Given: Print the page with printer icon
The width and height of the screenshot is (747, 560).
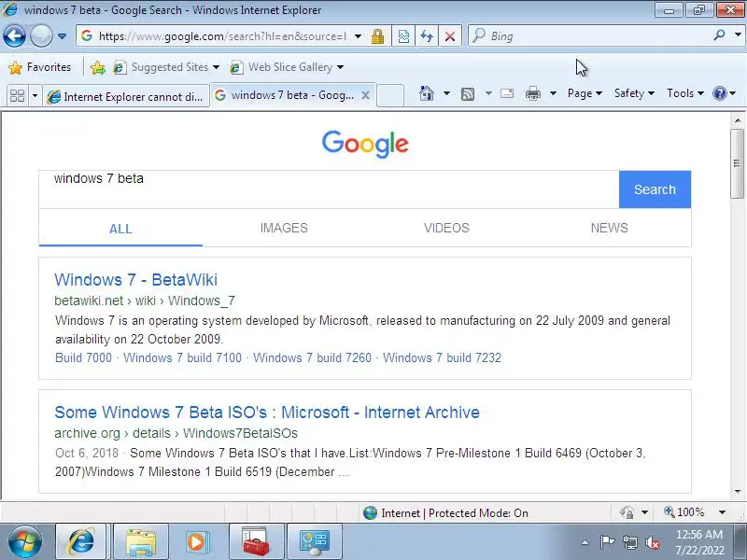Looking at the screenshot, I should coord(532,94).
